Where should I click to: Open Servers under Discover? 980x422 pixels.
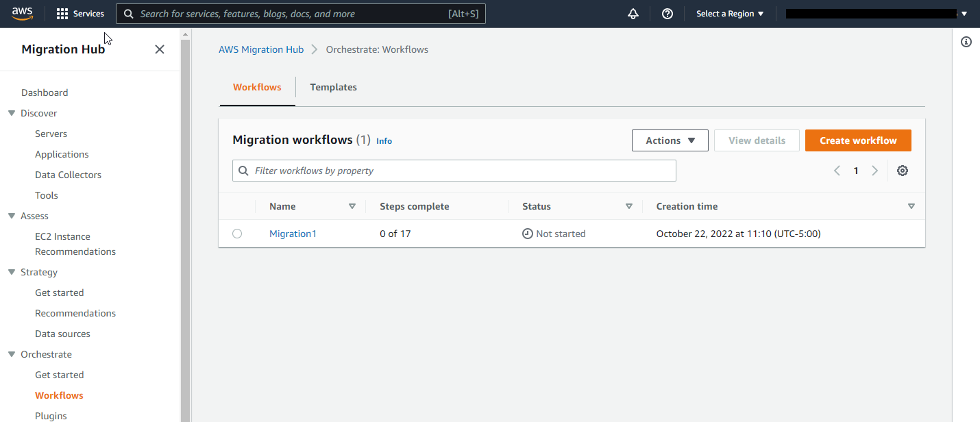tap(51, 134)
